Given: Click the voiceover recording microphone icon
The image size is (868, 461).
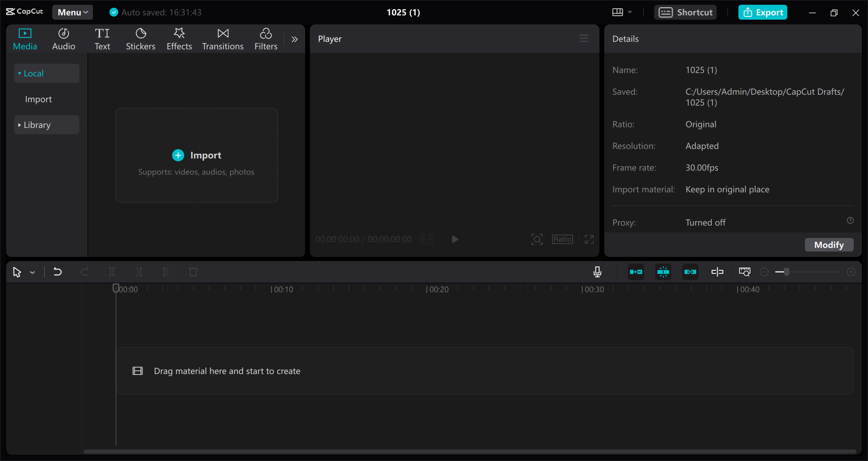Looking at the screenshot, I should coord(597,272).
